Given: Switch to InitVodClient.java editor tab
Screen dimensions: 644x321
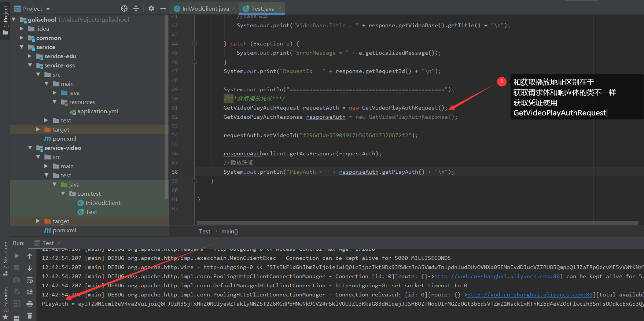Looking at the screenshot, I should click(x=205, y=8).
